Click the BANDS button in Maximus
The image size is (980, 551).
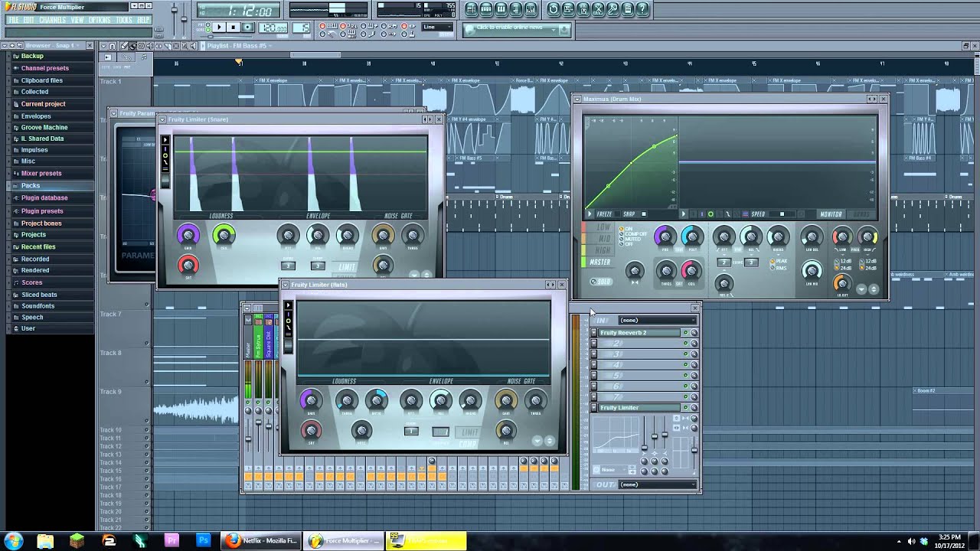(x=861, y=214)
